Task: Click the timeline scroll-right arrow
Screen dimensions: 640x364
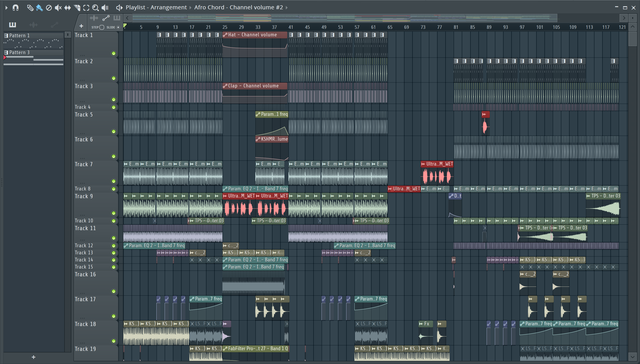Action: 624,18
